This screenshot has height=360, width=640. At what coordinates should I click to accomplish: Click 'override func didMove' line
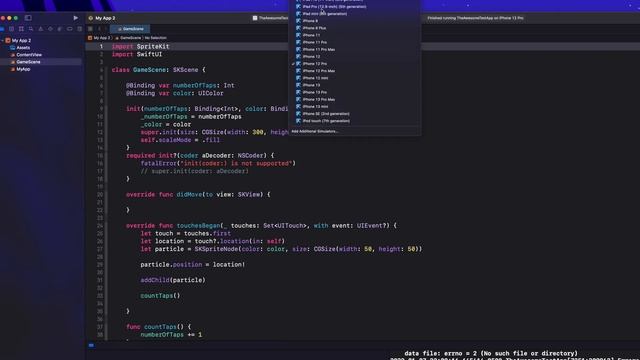198,195
